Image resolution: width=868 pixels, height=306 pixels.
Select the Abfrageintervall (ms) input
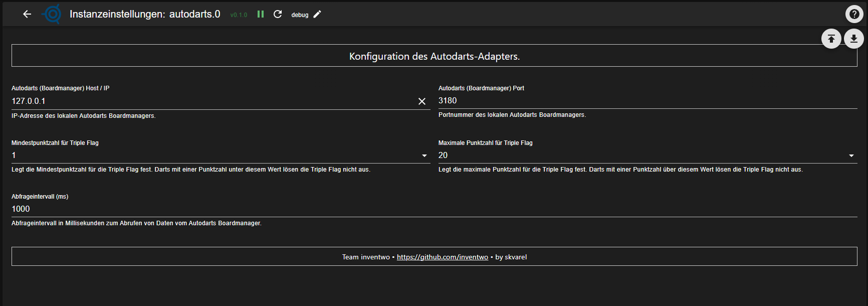pyautogui.click(x=431, y=209)
